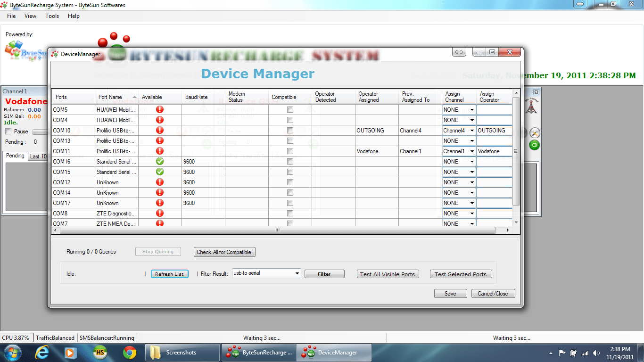Open Windows Media Player from taskbar

(70, 352)
